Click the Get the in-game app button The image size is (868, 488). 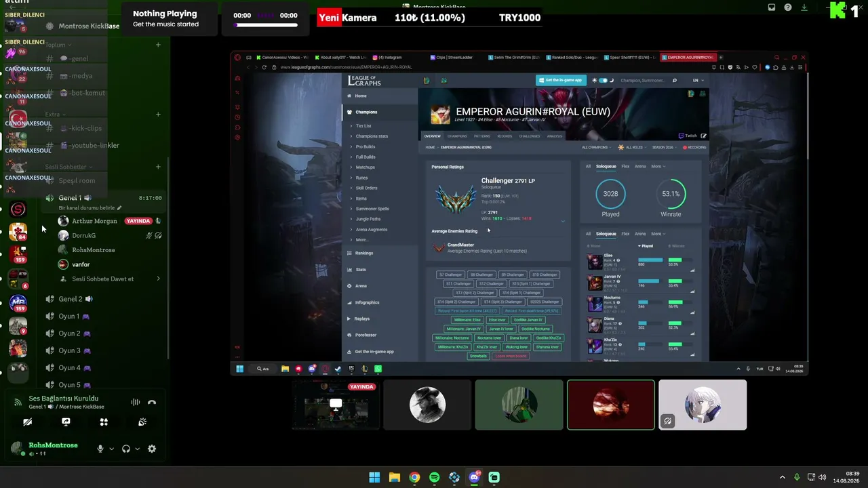[x=561, y=80]
